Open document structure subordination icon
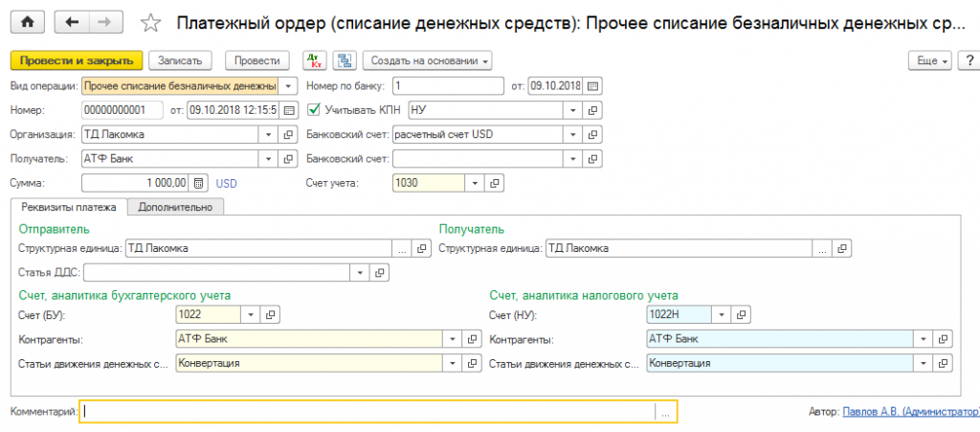 coord(345,60)
